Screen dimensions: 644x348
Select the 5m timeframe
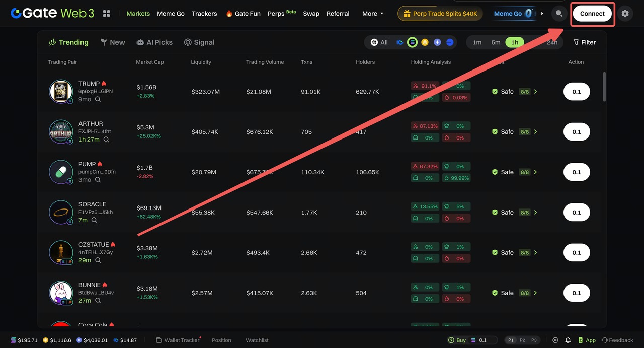pyautogui.click(x=496, y=42)
